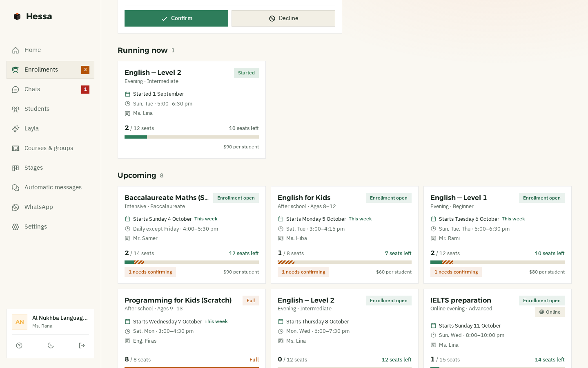Open Automatic messages menu item

tap(51, 187)
